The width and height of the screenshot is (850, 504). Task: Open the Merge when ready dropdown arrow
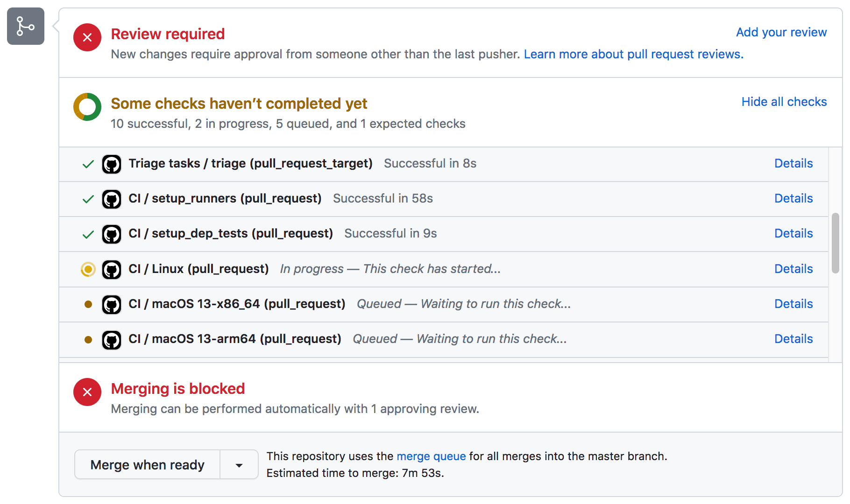click(x=239, y=464)
